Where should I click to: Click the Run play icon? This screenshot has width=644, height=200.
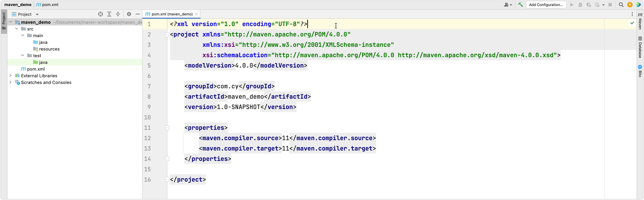pos(572,5)
